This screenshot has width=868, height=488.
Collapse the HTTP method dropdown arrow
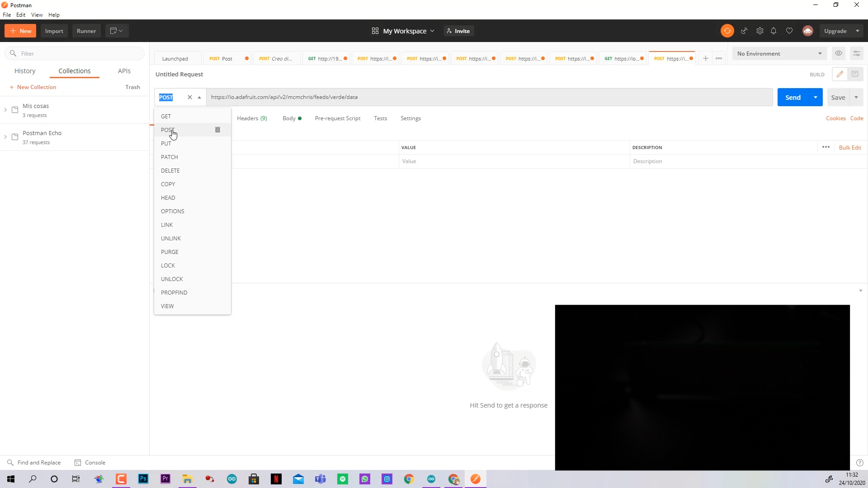[x=199, y=97]
